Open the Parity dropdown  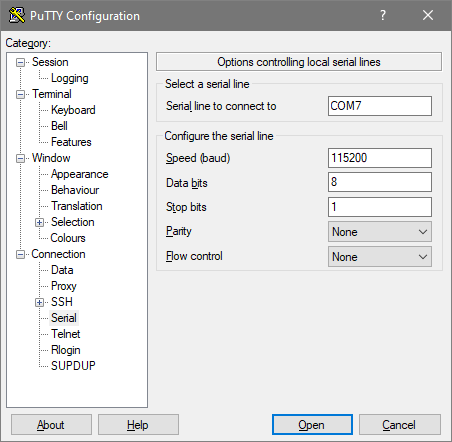click(380, 232)
